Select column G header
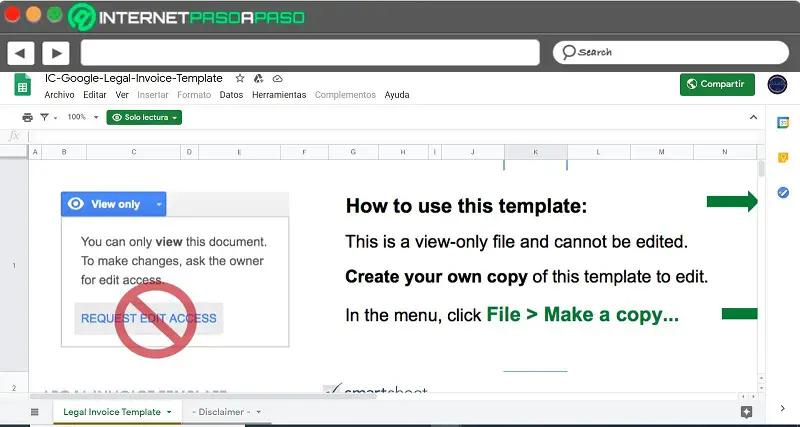 [x=353, y=152]
